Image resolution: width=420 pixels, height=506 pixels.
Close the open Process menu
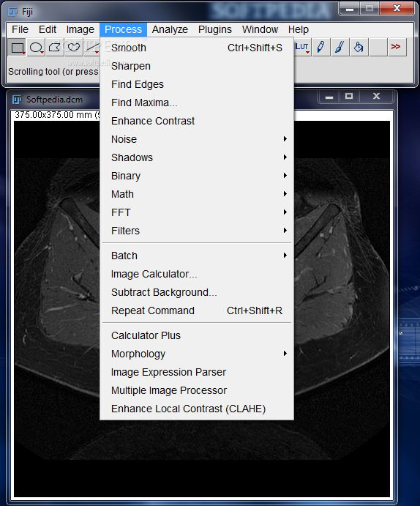click(123, 29)
